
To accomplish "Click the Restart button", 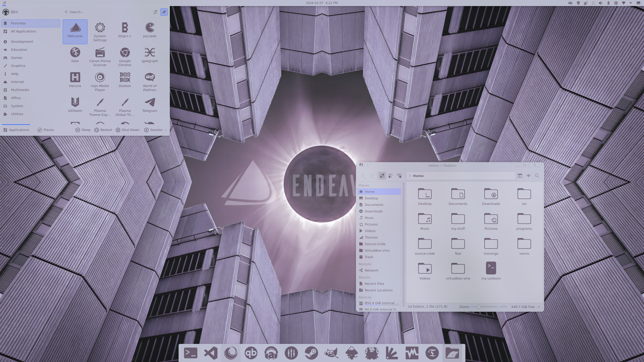I will pyautogui.click(x=103, y=130).
